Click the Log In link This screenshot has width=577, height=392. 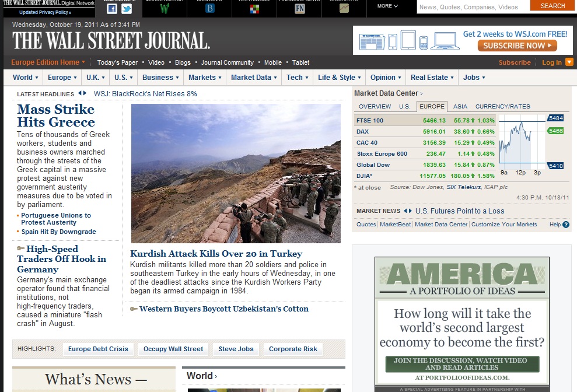tap(551, 62)
